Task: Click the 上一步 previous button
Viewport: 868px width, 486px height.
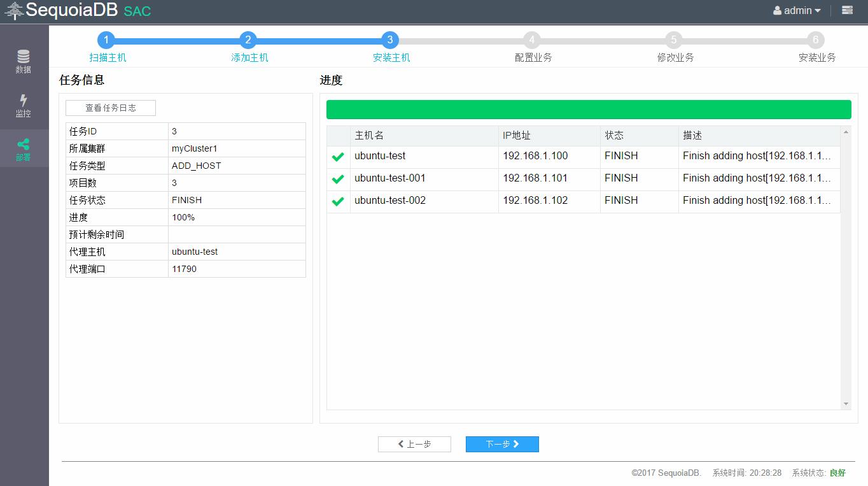Action: [x=414, y=444]
